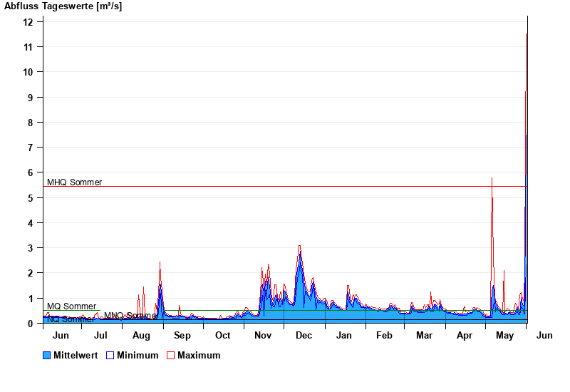The height and width of the screenshot is (392, 570).
Task: Click the red-outlined Maximum legend box
Action: 170,355
